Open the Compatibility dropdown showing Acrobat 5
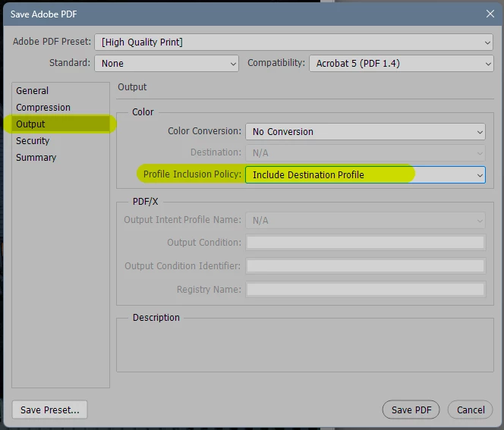Image resolution: width=504 pixels, height=430 pixels. click(401, 63)
